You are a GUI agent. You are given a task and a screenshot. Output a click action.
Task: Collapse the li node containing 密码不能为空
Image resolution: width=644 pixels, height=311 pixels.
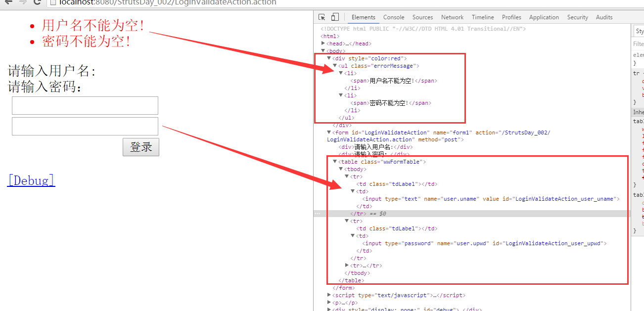[x=341, y=95]
